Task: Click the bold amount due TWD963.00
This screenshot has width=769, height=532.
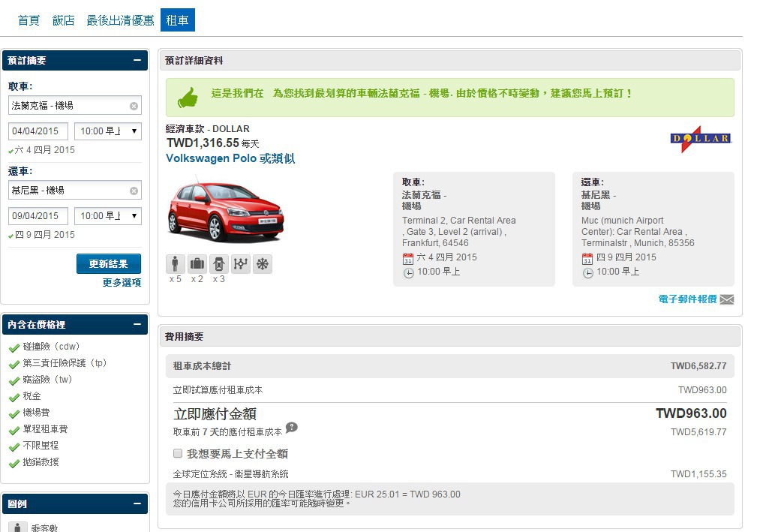Action: click(x=691, y=413)
